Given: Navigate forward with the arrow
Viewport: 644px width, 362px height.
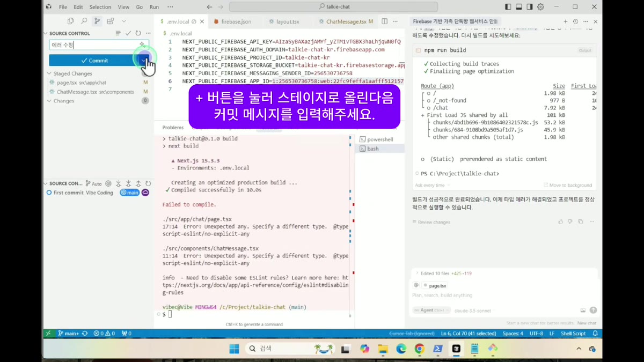Looking at the screenshot, I should [221, 7].
